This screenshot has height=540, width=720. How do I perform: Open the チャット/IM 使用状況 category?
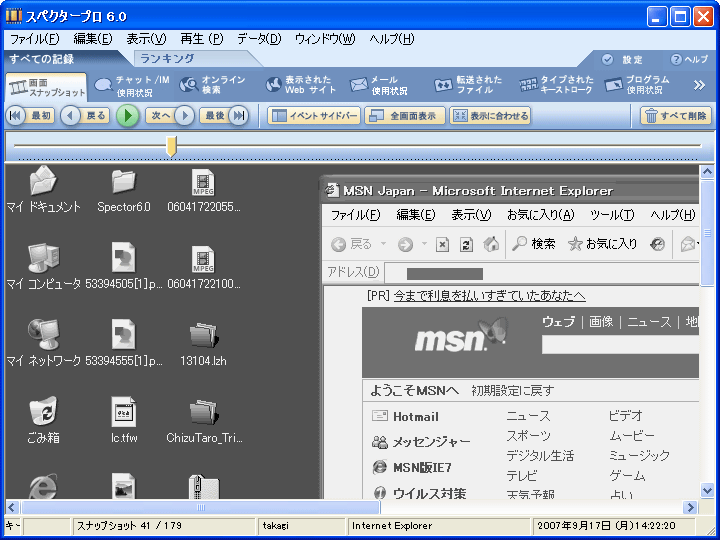point(132,86)
